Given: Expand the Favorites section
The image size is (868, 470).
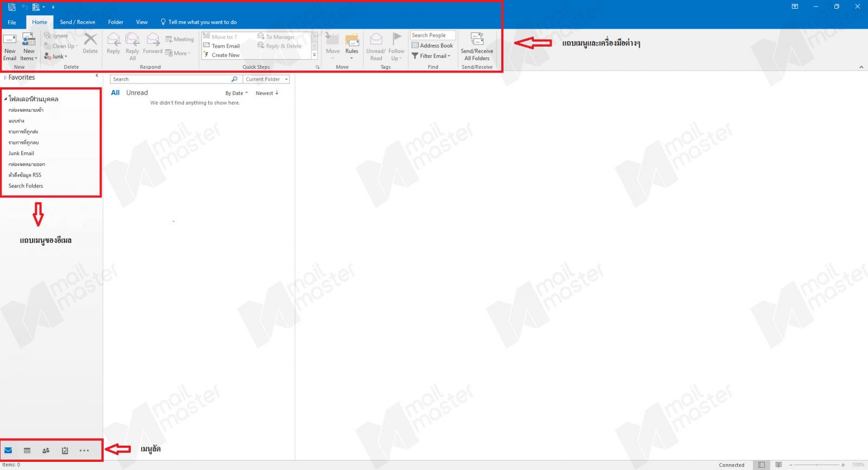Looking at the screenshot, I should (5, 78).
